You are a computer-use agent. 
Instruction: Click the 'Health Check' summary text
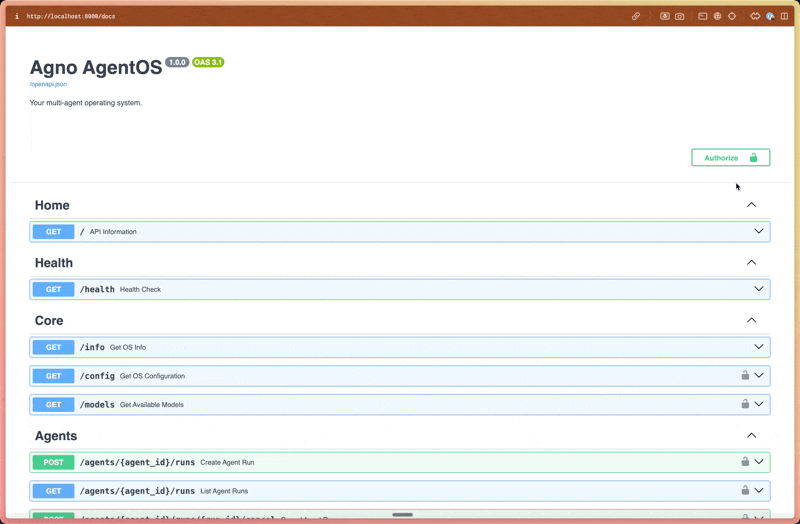click(140, 289)
